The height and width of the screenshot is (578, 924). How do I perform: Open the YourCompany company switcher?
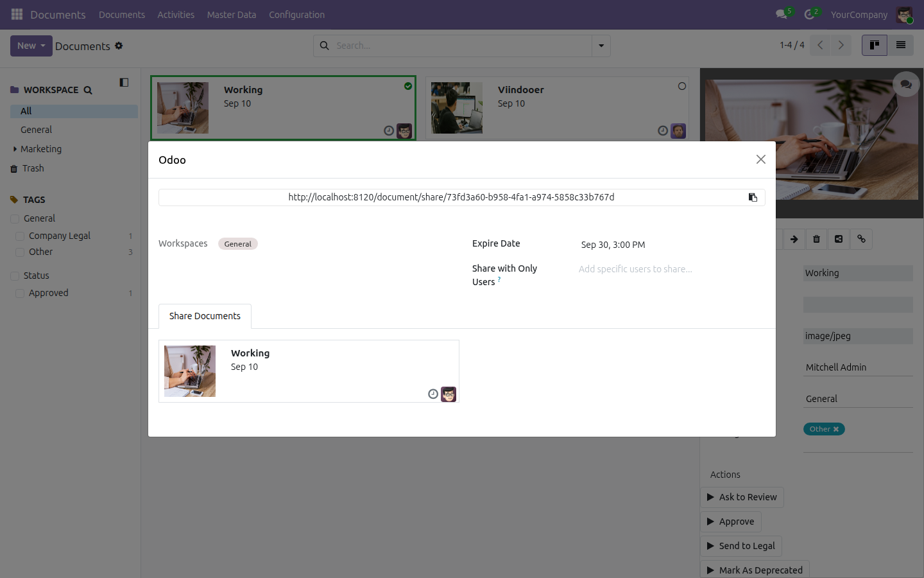pyautogui.click(x=859, y=15)
